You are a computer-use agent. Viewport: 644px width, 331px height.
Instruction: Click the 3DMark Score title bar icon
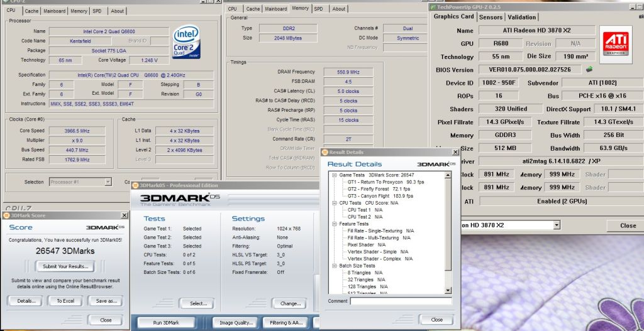click(x=6, y=215)
